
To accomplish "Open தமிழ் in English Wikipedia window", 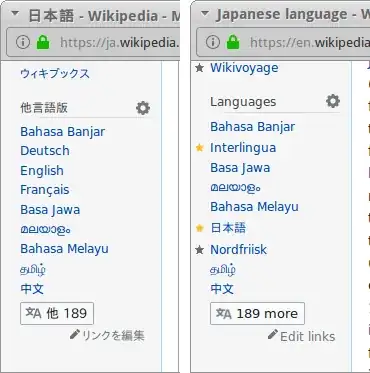I will pos(223,269).
